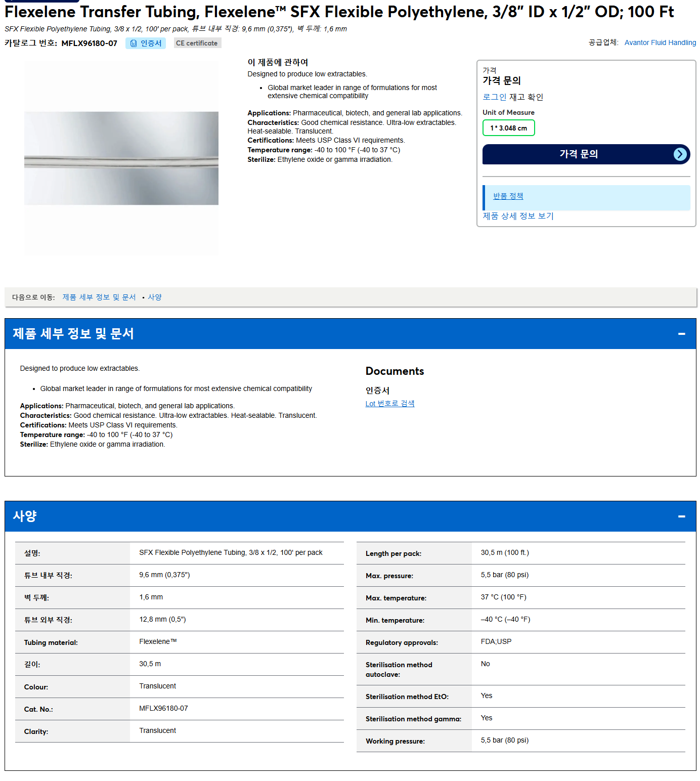This screenshot has height=781, width=700.
Task: Open the 반품 정책 return policy link
Action: (508, 196)
